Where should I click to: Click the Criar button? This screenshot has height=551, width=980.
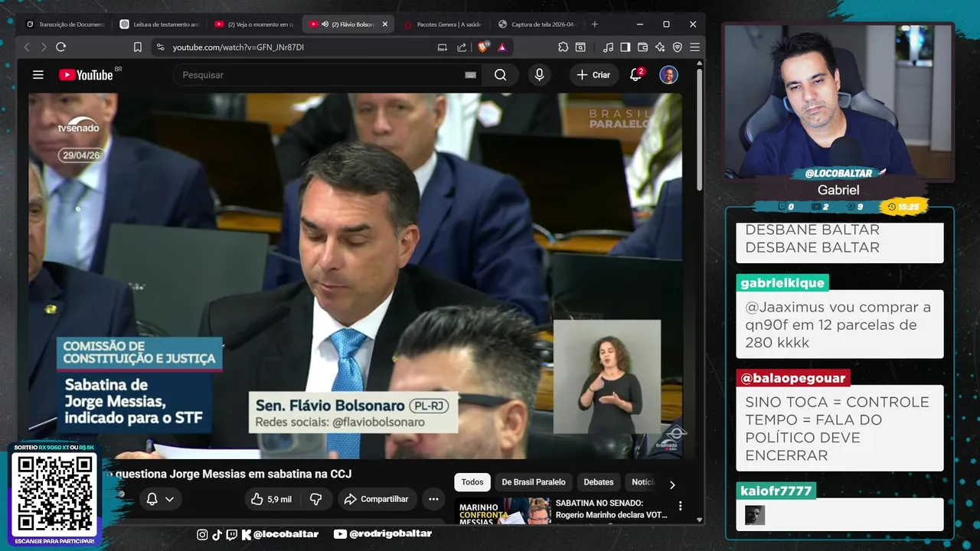[x=593, y=75]
